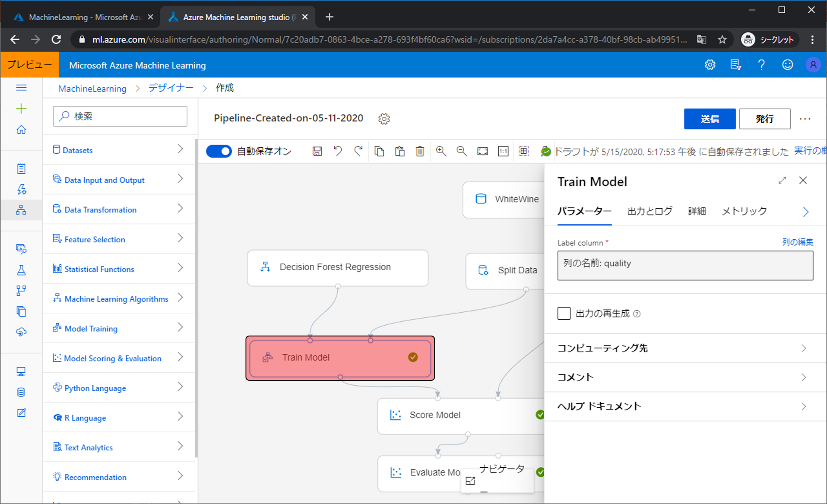Click the Designer icon in the left sidebar

click(21, 210)
